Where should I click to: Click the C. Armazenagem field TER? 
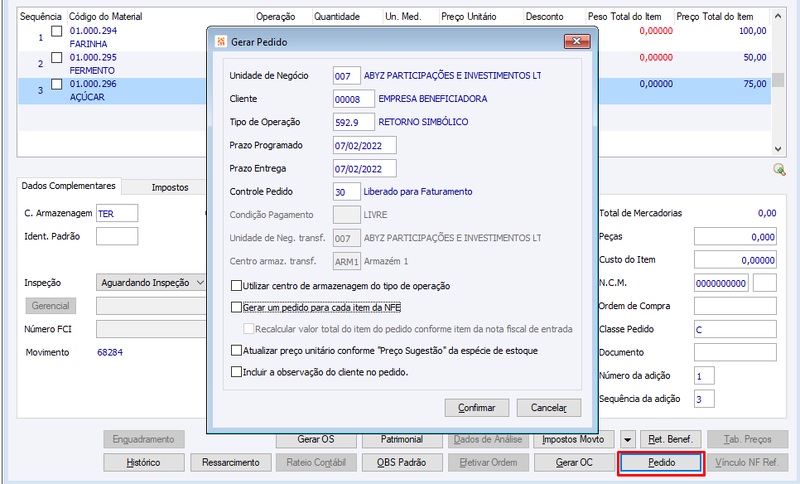point(117,213)
